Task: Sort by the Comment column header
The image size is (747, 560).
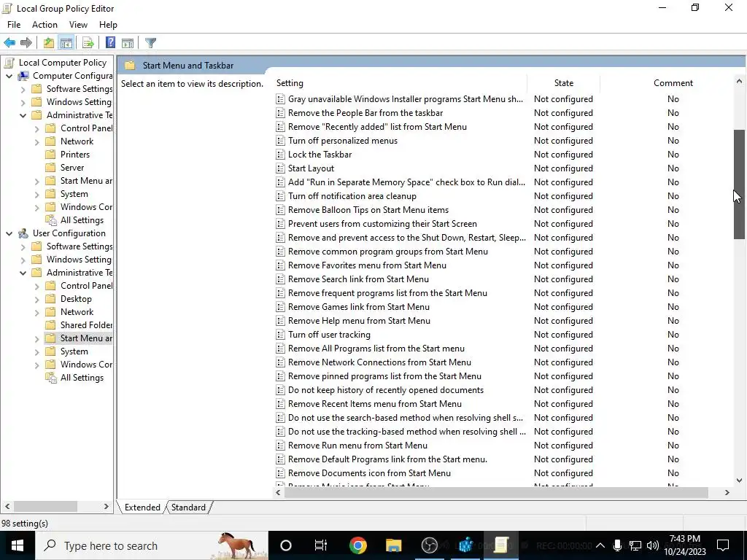Action: (673, 83)
